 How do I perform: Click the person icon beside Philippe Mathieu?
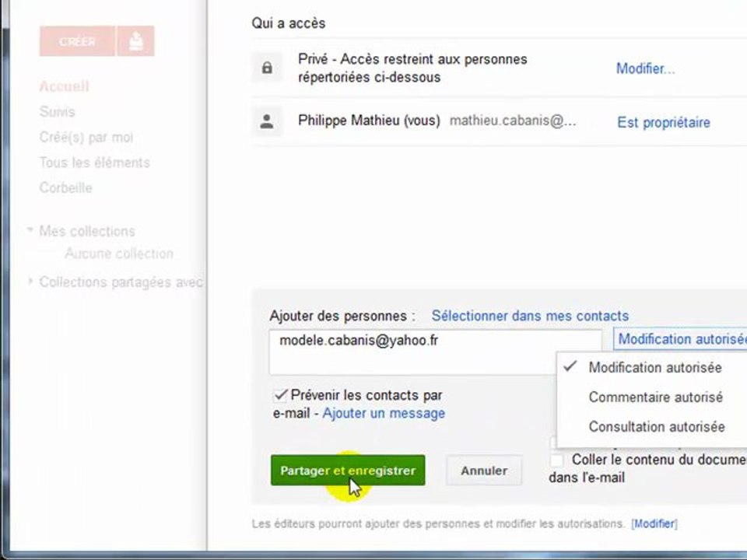click(267, 121)
